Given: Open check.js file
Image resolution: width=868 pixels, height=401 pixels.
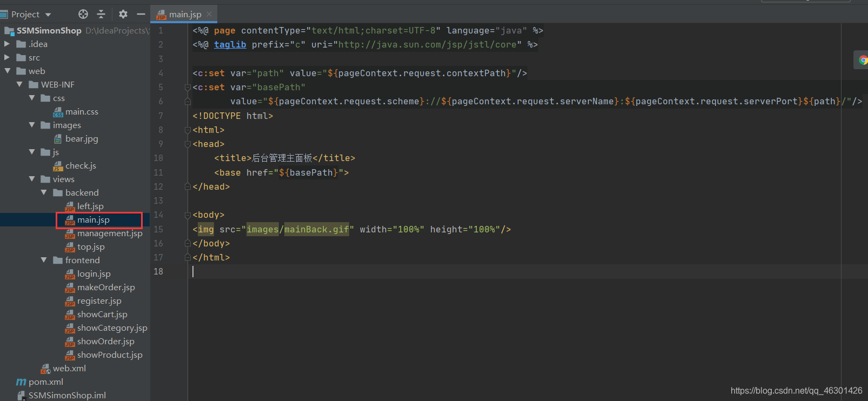Looking at the screenshot, I should [81, 165].
